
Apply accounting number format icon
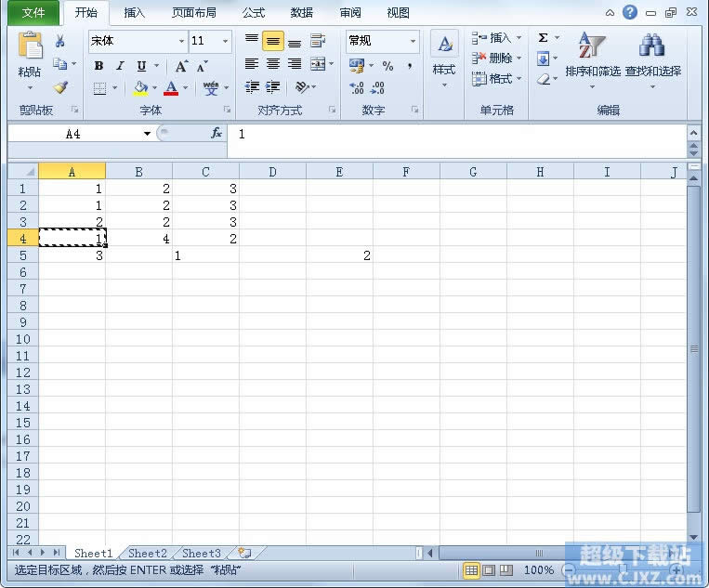(x=357, y=66)
